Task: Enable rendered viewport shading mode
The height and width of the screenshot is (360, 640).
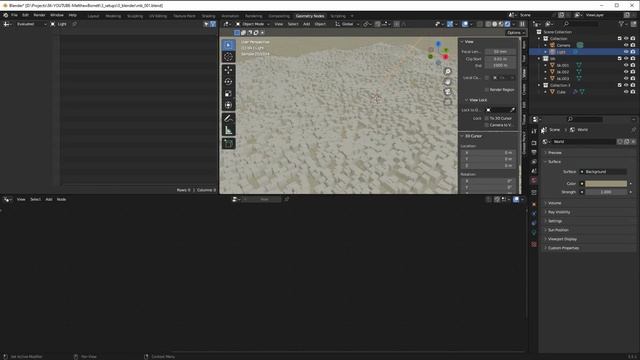Action: [x=507, y=24]
